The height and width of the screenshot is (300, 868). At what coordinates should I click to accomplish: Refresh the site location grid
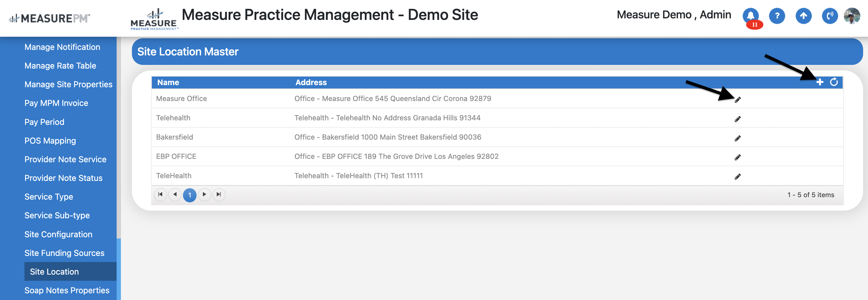coord(834,82)
